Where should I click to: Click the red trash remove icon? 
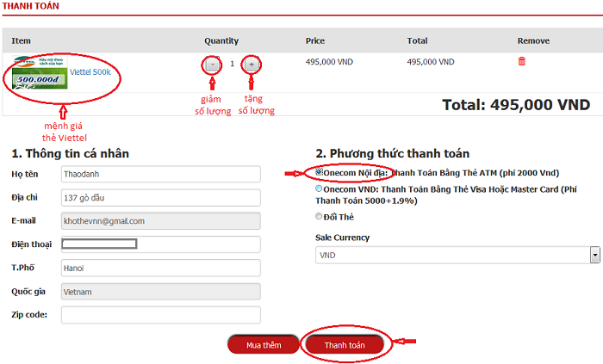click(x=521, y=61)
